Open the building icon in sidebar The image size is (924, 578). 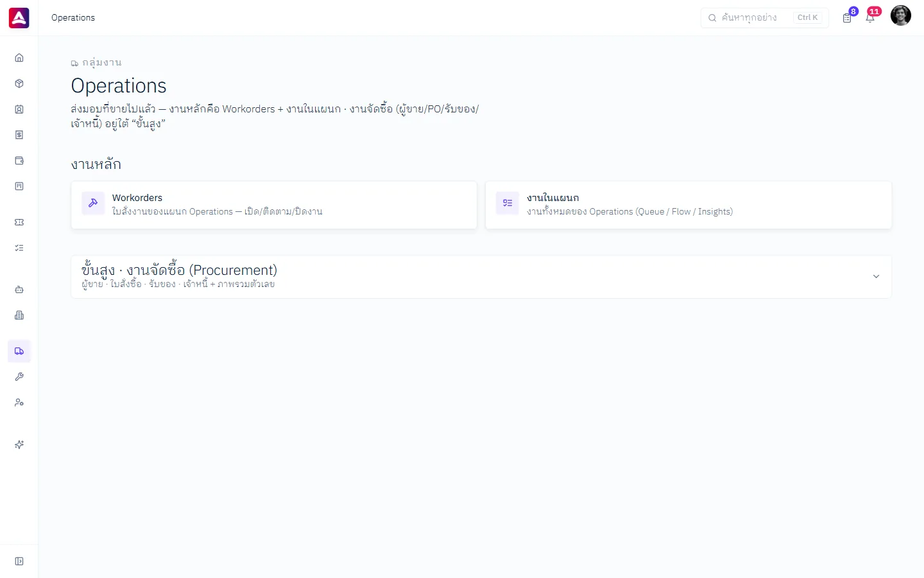pos(19,315)
